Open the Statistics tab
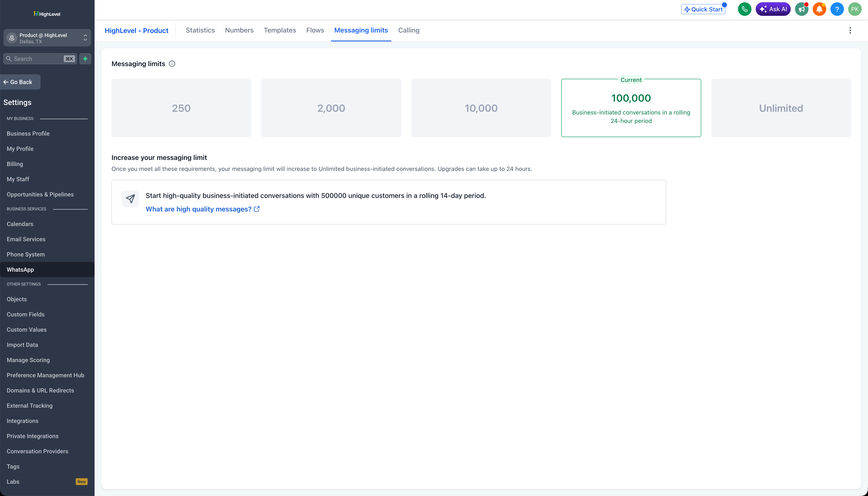868x496 pixels. [x=200, y=30]
